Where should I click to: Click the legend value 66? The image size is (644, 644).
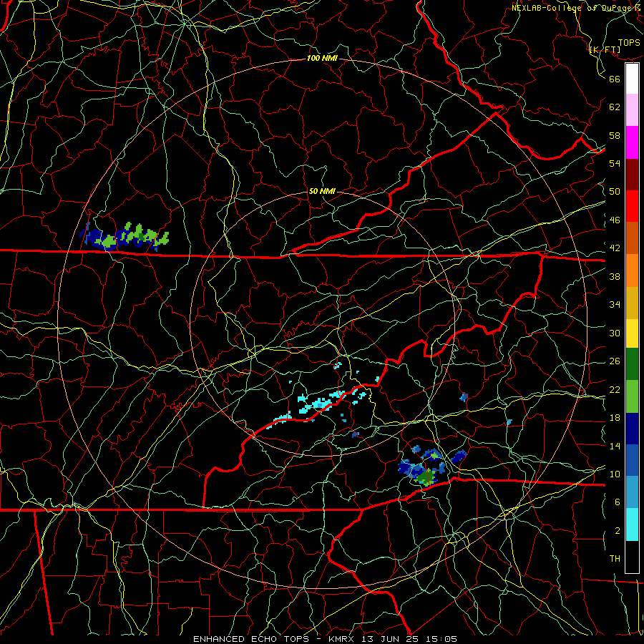(x=615, y=79)
